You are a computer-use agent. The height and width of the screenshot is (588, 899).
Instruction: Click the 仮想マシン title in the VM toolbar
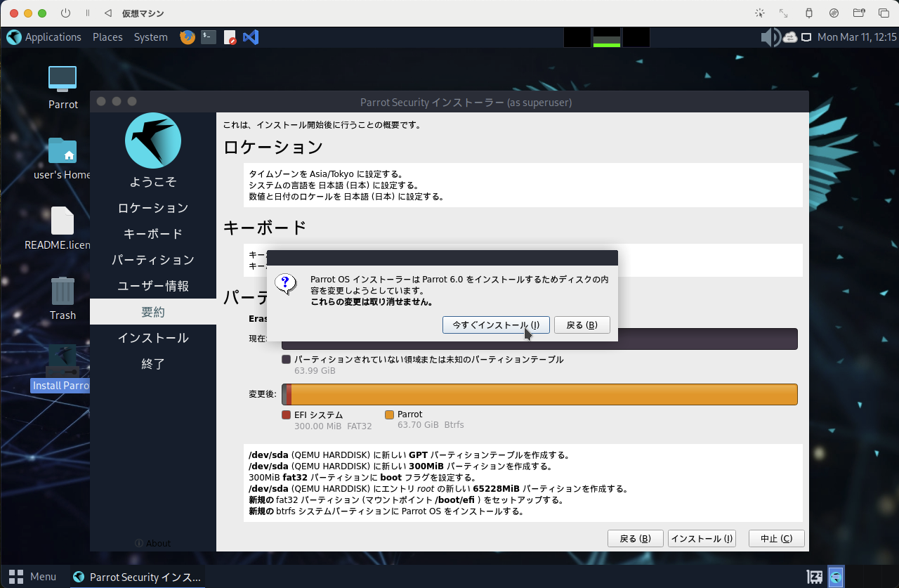145,13
